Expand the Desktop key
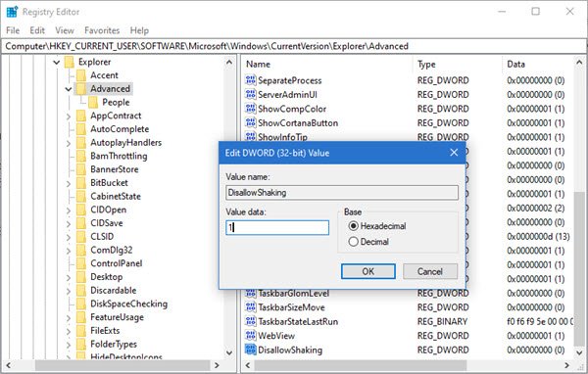 point(69,278)
